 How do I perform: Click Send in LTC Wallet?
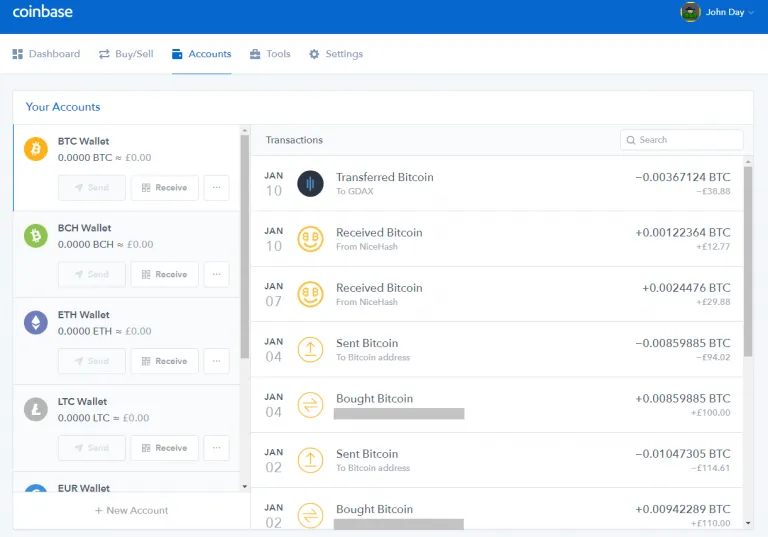[92, 448]
